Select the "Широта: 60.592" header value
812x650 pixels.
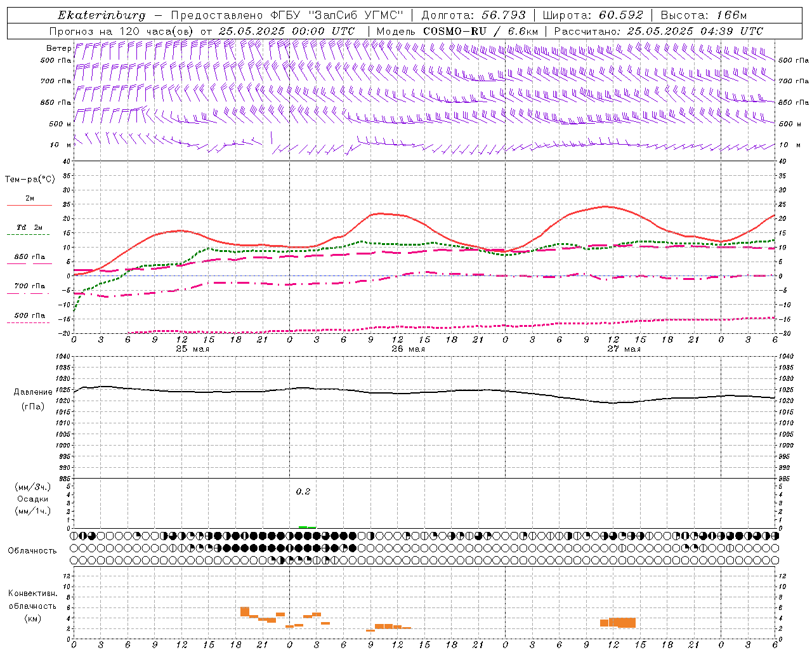tap(593, 15)
